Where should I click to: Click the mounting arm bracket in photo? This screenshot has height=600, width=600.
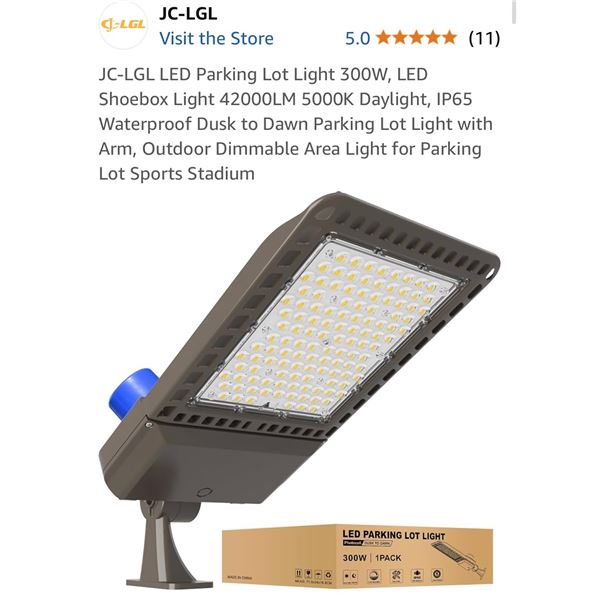tap(168, 545)
